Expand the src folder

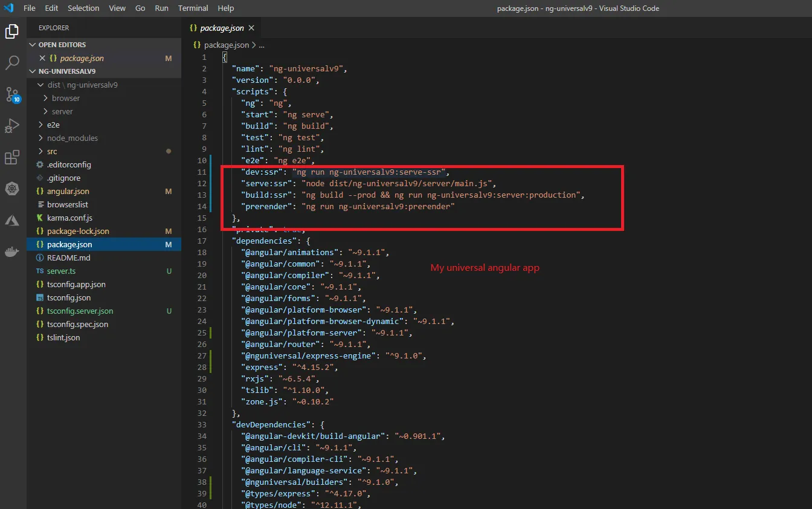40,152
